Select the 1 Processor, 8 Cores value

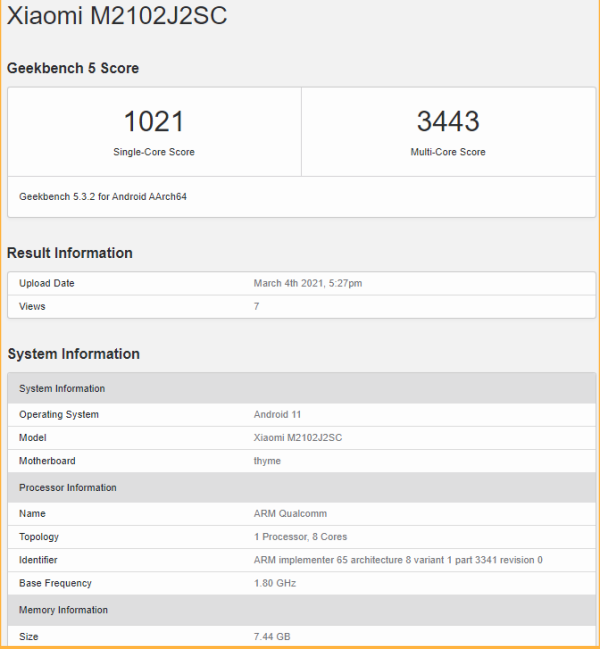point(300,537)
